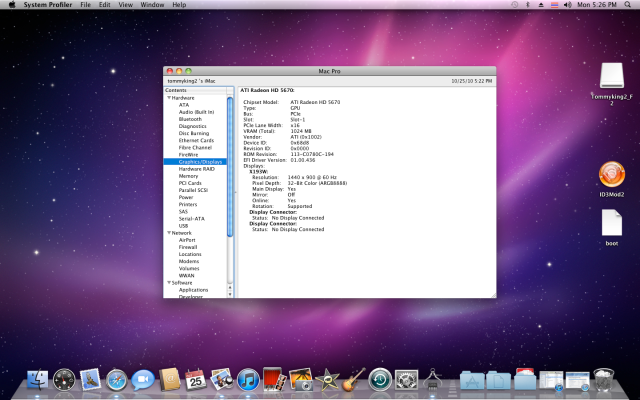
Task: Open iTunes in the dock
Action: (x=248, y=380)
